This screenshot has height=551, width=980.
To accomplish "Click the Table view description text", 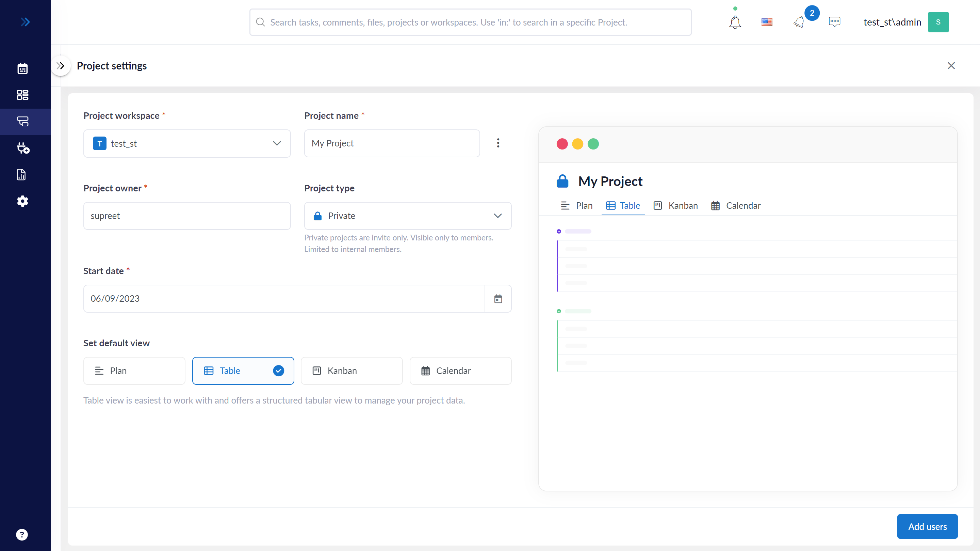I will [274, 400].
